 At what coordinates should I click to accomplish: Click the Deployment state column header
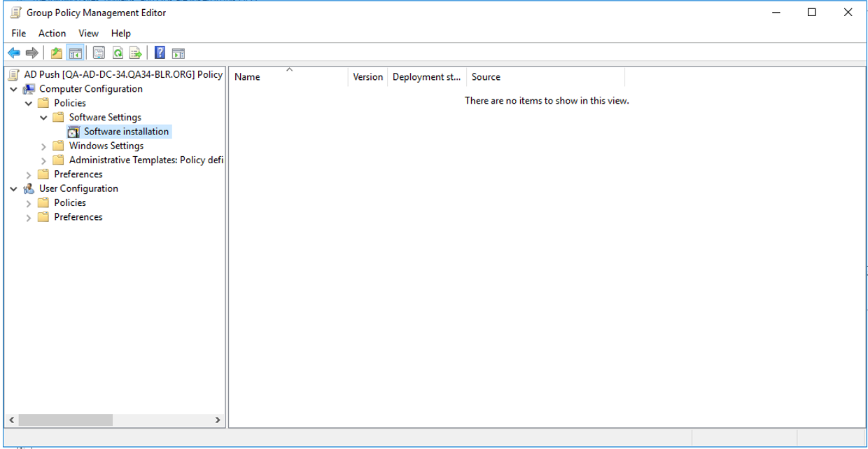pos(426,77)
